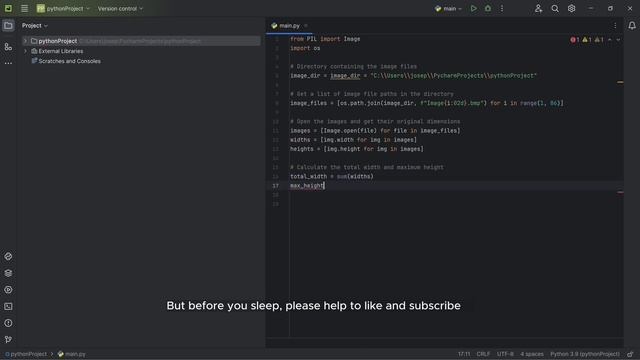The width and height of the screenshot is (640, 360).
Task: Open editor tab options menu
Action: point(615,26)
